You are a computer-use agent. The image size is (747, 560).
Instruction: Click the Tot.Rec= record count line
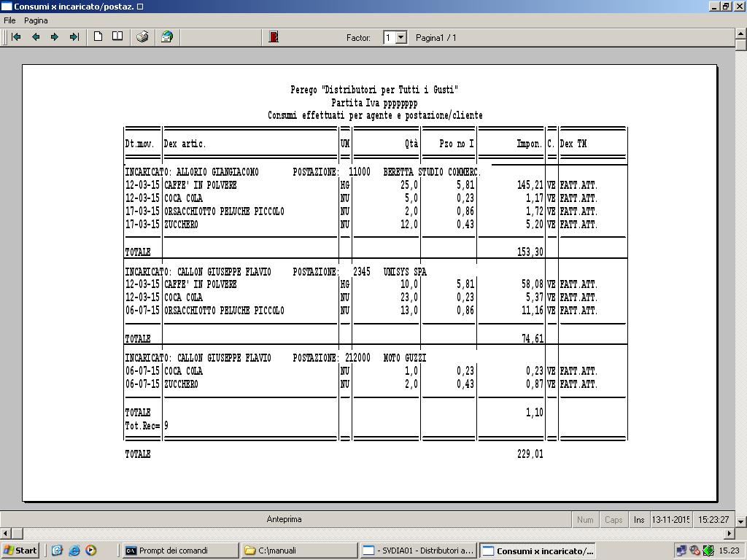coord(147,426)
